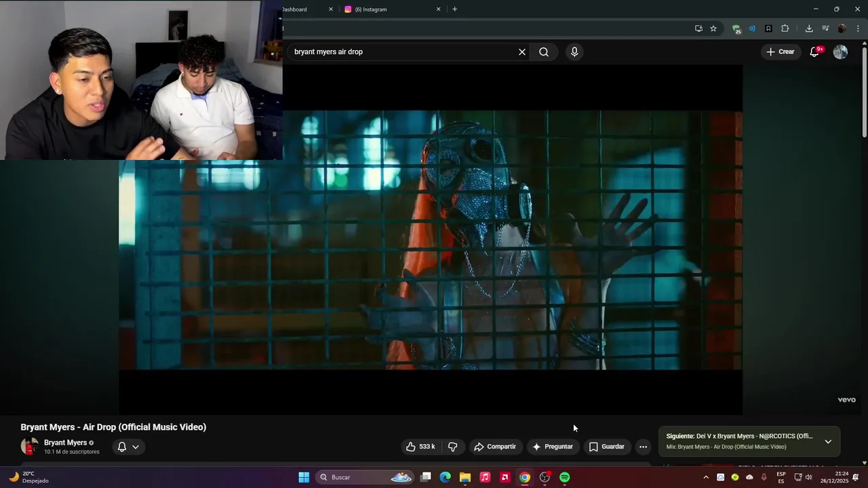Open a new browser tab

pos(454,9)
